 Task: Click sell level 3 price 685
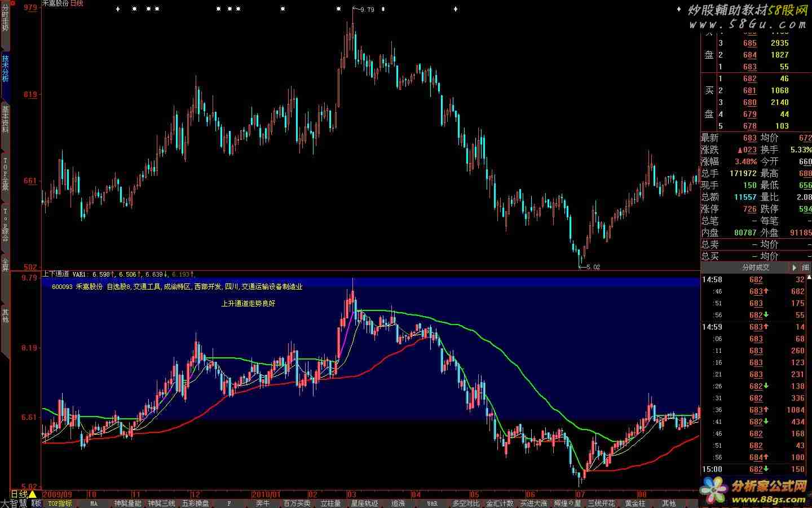749,43
